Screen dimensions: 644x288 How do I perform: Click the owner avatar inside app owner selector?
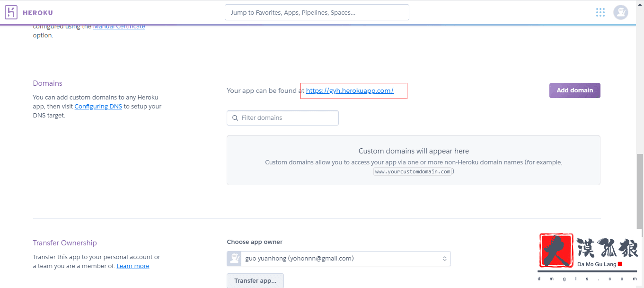(x=235, y=259)
